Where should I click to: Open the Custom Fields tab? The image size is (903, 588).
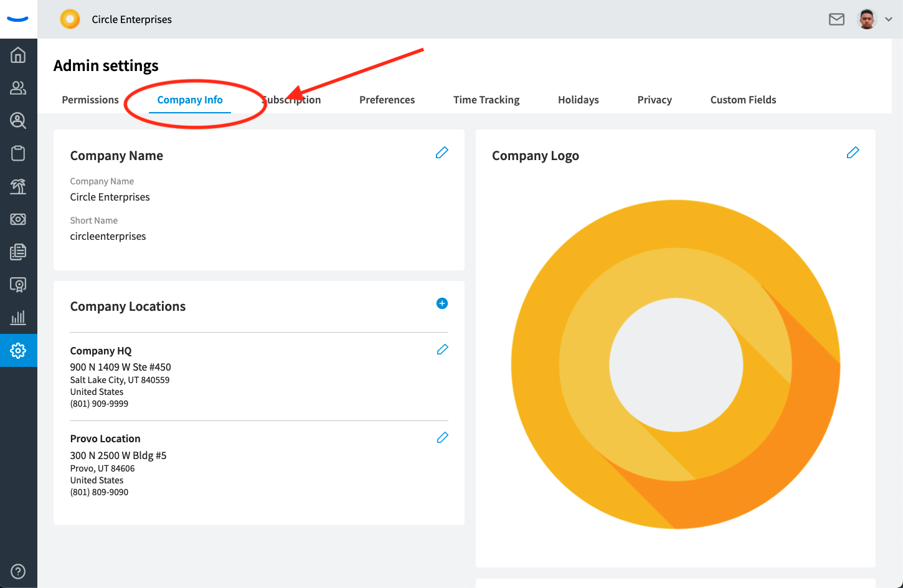(743, 100)
